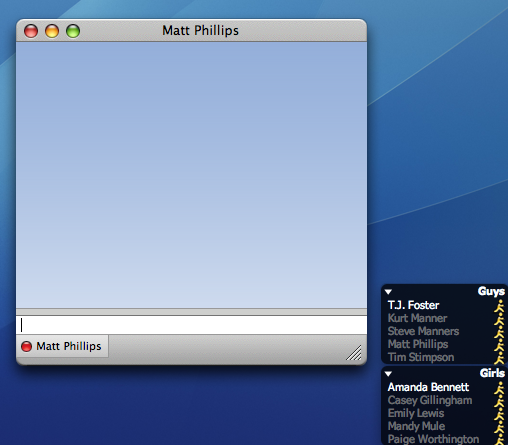Click the away icon beside Mandy Mule

pyautogui.click(x=499, y=427)
